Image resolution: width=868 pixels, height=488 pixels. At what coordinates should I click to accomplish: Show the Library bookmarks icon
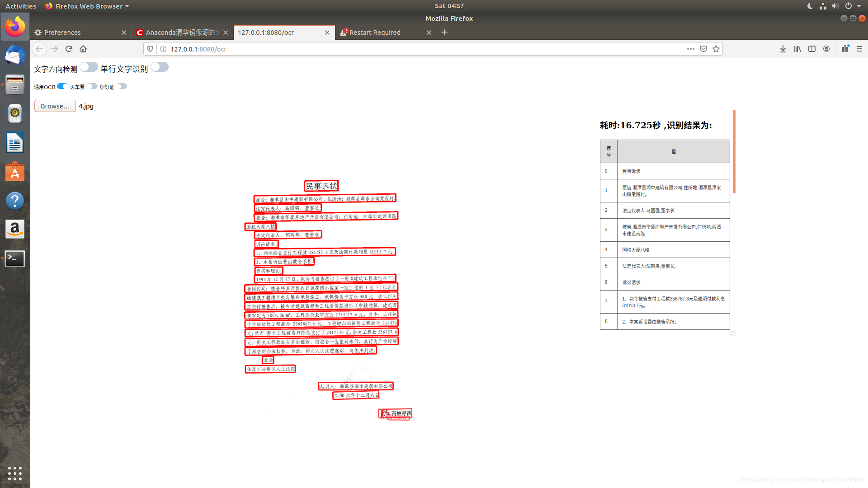797,49
